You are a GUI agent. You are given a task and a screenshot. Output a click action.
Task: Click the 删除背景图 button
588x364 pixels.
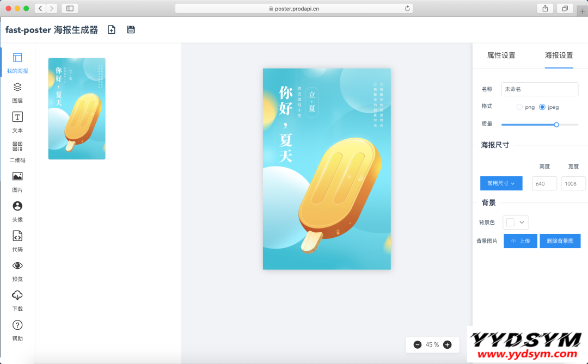coord(560,241)
